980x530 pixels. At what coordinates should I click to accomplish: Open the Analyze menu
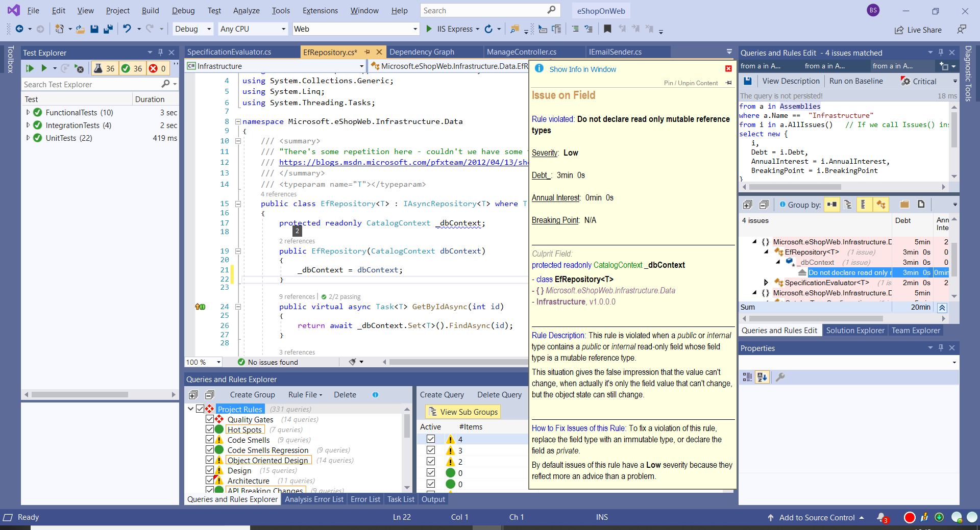coord(246,11)
